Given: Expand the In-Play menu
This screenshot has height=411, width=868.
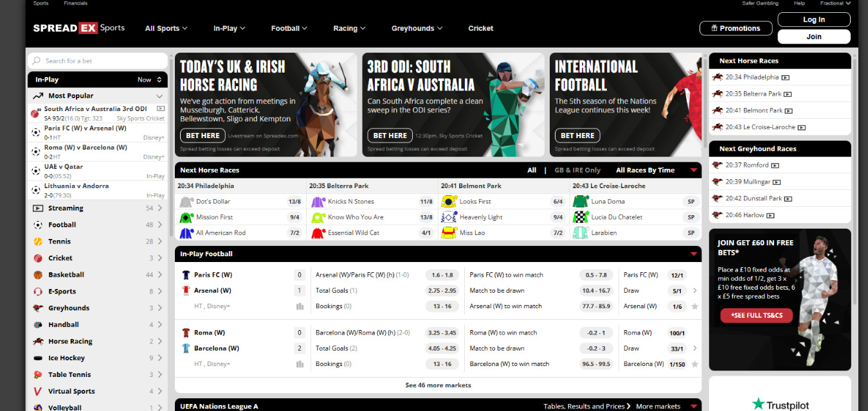Looking at the screenshot, I should 229,28.
